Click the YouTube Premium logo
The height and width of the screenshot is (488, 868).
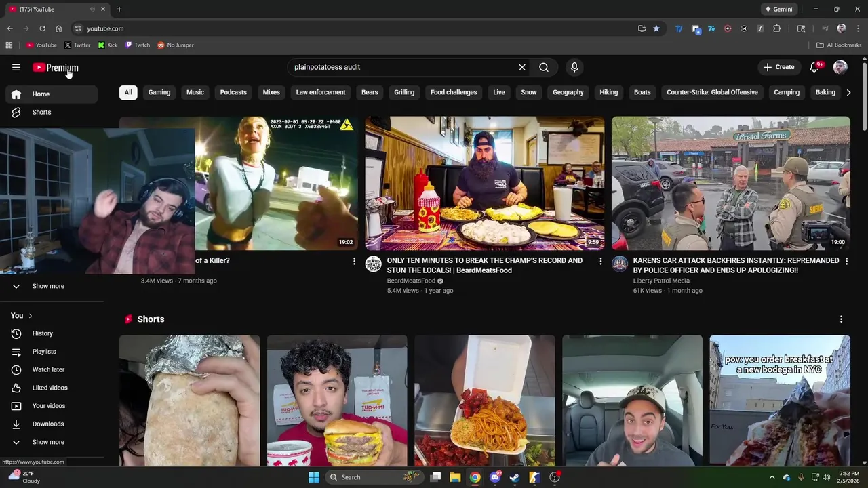click(55, 67)
